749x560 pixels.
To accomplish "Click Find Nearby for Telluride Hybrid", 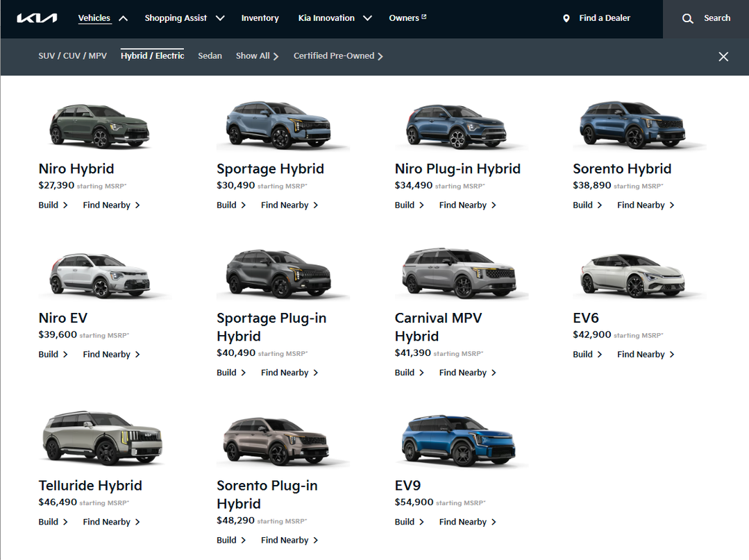I will click(x=111, y=522).
